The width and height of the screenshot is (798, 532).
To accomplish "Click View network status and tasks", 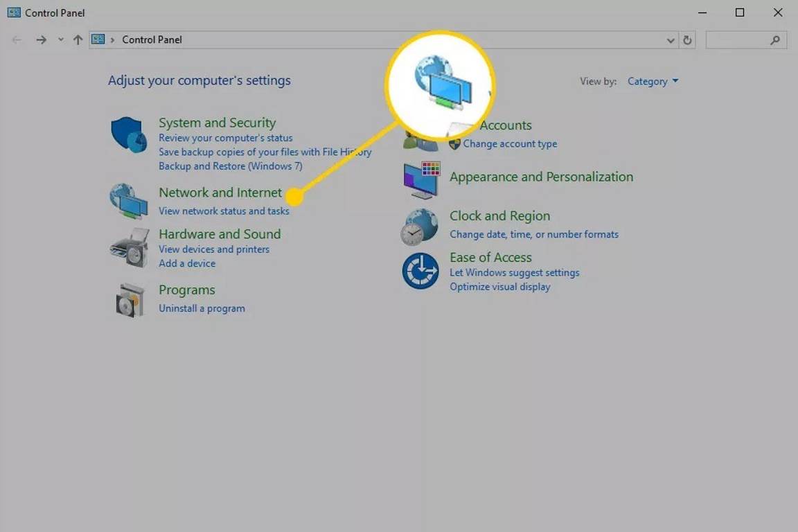I will 224,211.
